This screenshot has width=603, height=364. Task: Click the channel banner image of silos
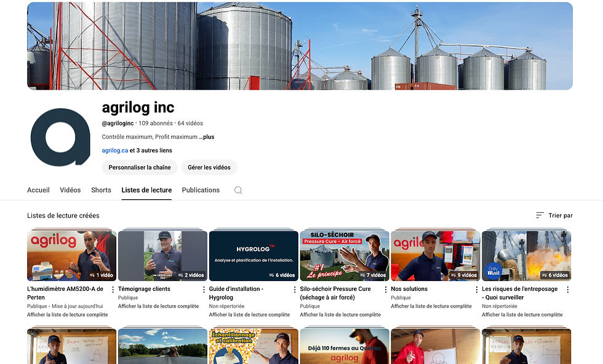pyautogui.click(x=300, y=46)
